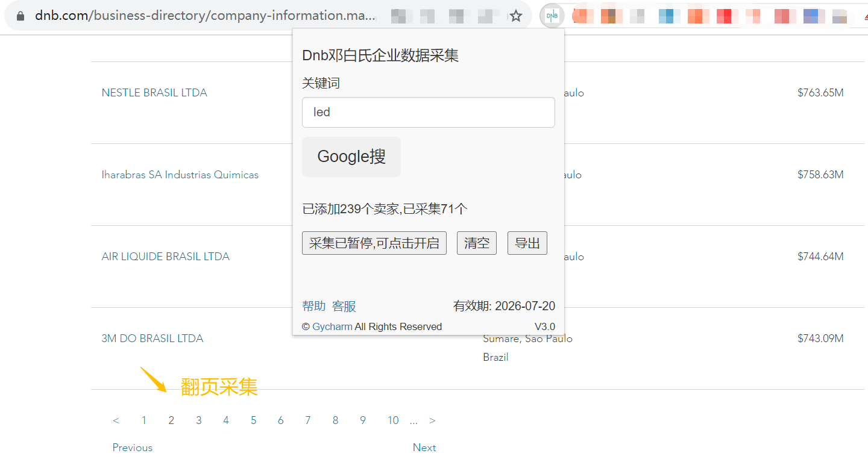Click the DNB extension icon in toolbar
This screenshot has height=468, width=868.
tap(552, 16)
